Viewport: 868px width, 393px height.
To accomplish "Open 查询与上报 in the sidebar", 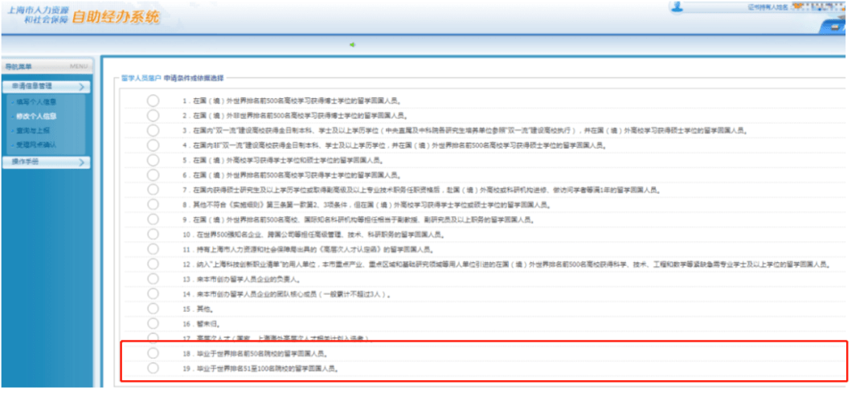I will (33, 131).
